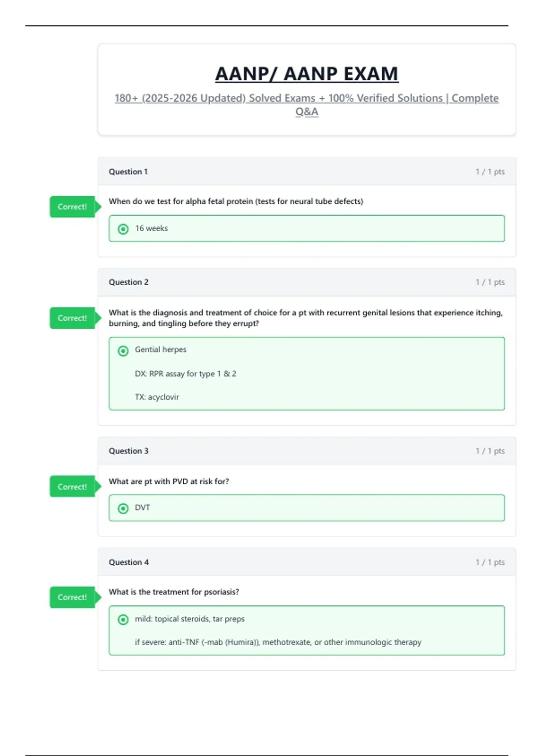Click the "What are pt with PVD at risk for?" text
Screen dimensions: 534x756
[169, 481]
